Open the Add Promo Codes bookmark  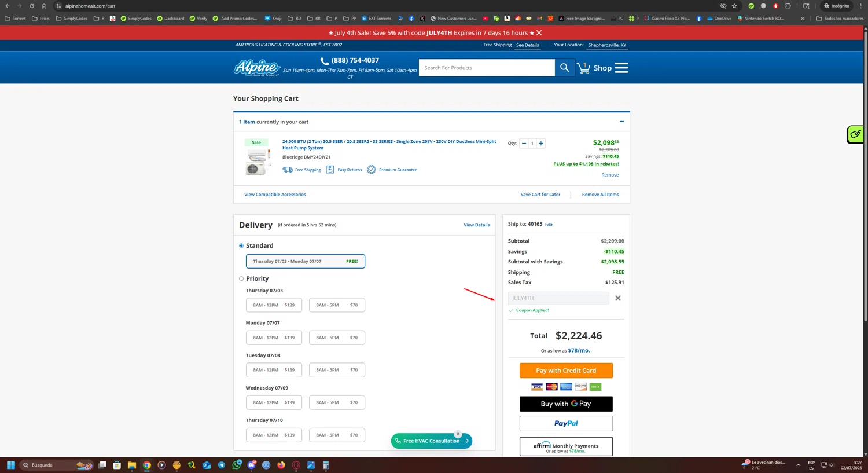[234, 19]
